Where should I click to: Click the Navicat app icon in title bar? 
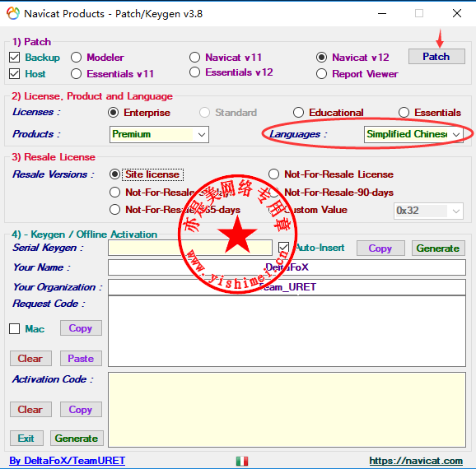click(x=13, y=13)
